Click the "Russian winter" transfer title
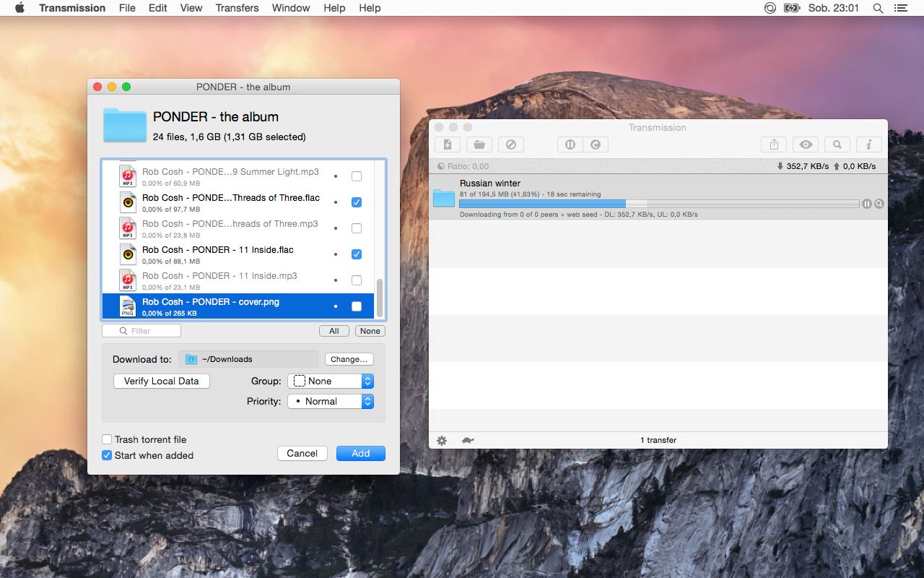Viewport: 924px width, 578px height. tap(490, 184)
